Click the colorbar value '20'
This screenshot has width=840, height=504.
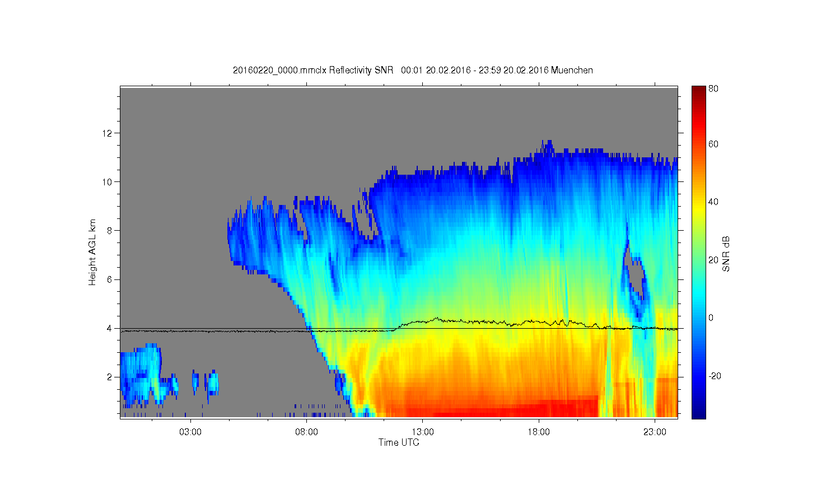[x=713, y=260]
